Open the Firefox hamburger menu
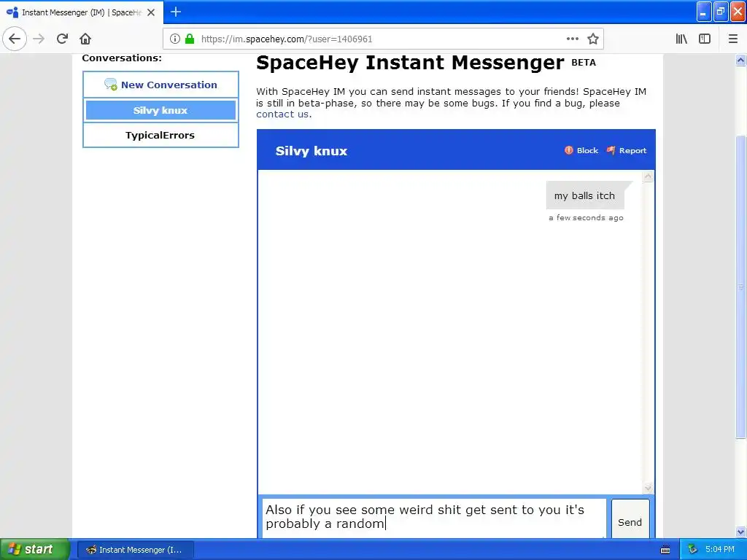 click(x=732, y=39)
